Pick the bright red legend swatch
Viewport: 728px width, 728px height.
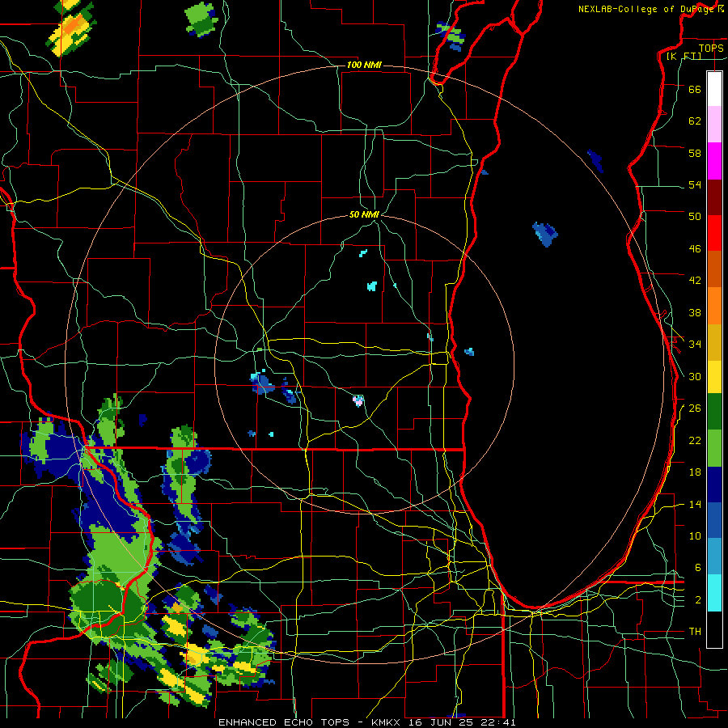714,234
